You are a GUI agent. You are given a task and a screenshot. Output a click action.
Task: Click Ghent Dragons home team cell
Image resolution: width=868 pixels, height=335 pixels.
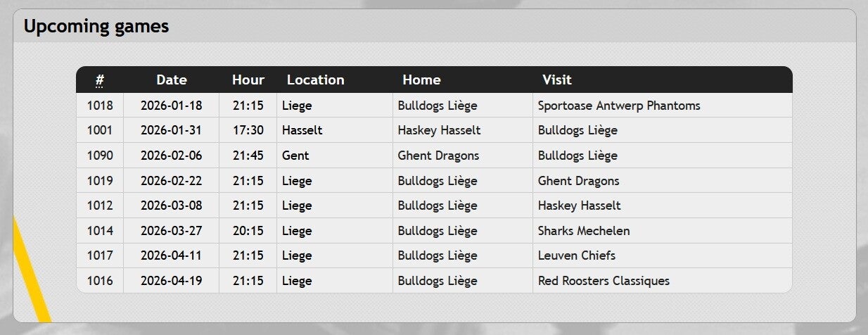(438, 156)
